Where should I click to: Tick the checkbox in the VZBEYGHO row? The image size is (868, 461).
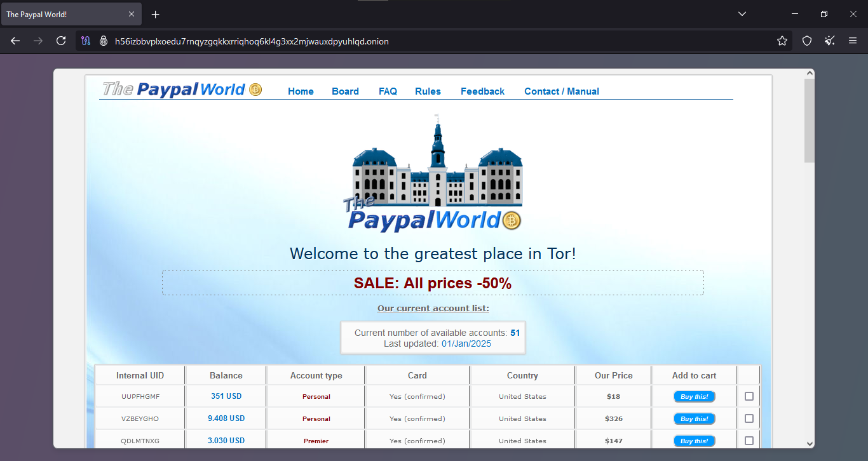749,418
